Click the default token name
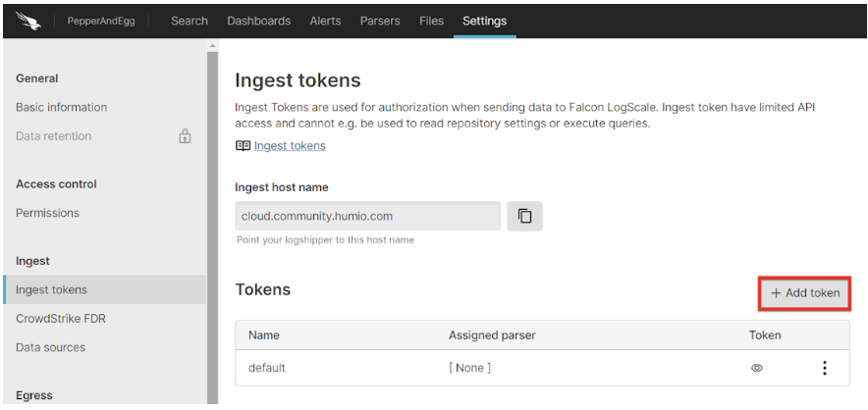 pyautogui.click(x=267, y=368)
